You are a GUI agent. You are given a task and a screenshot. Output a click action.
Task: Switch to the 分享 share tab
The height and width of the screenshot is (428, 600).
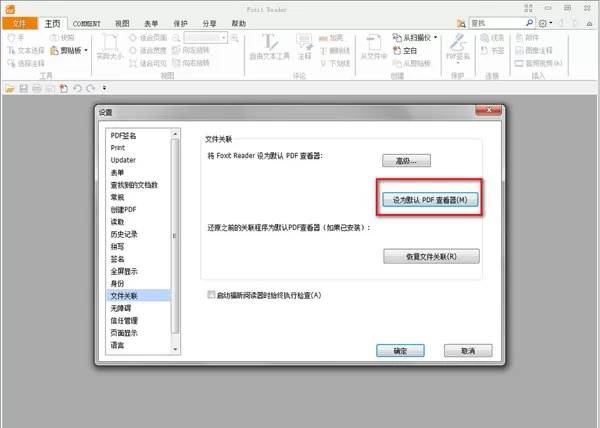(209, 24)
